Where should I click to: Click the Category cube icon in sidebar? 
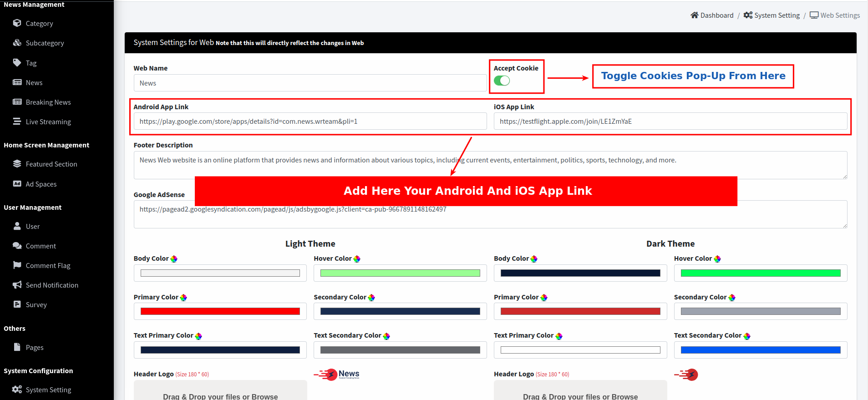[x=17, y=23]
